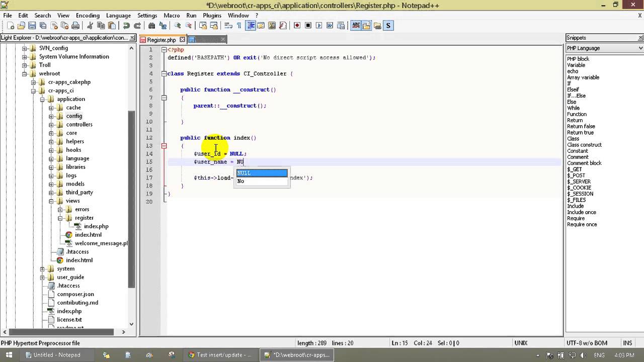644x362 pixels.
Task: Open the Encoding menu
Action: 88,16
